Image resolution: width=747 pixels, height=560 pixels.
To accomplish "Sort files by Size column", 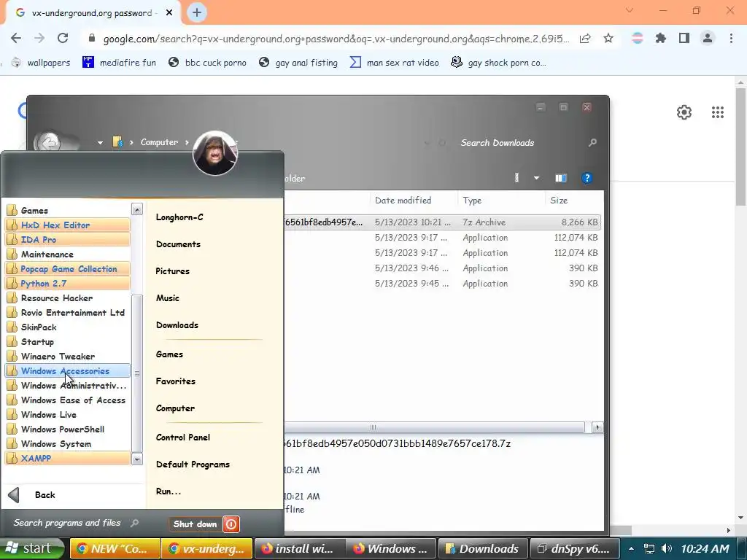I will [x=574, y=201].
